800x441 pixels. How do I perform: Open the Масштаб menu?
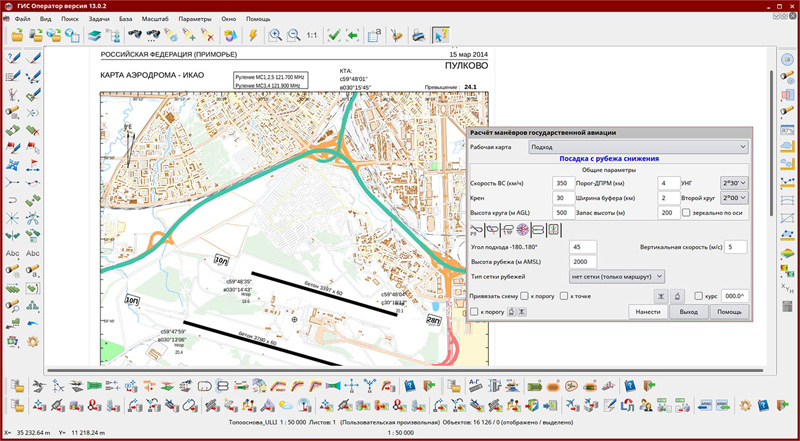[x=153, y=19]
